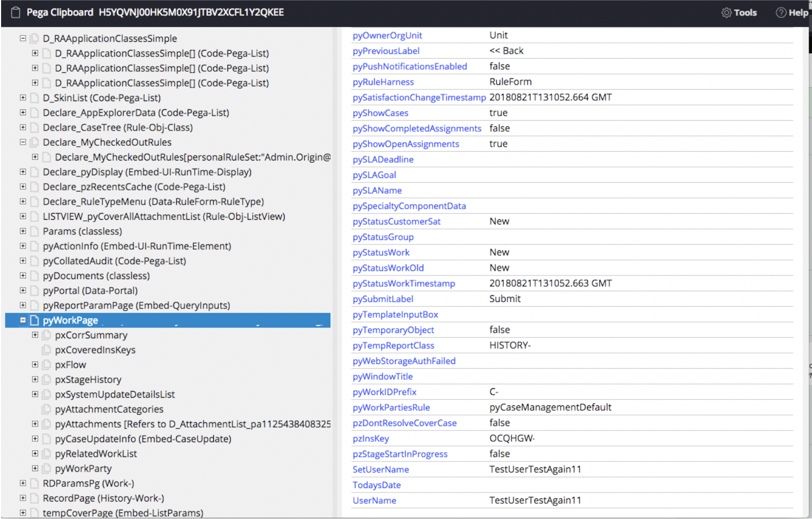The image size is (812, 519).
Task: Click the pyCaseManagementDefault value
Action: 550,407
